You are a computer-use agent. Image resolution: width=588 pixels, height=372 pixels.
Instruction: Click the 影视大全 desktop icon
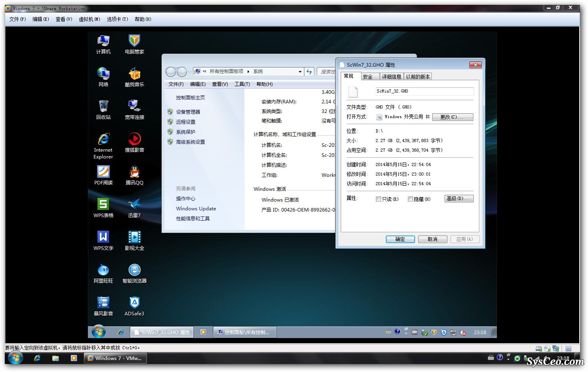135,241
